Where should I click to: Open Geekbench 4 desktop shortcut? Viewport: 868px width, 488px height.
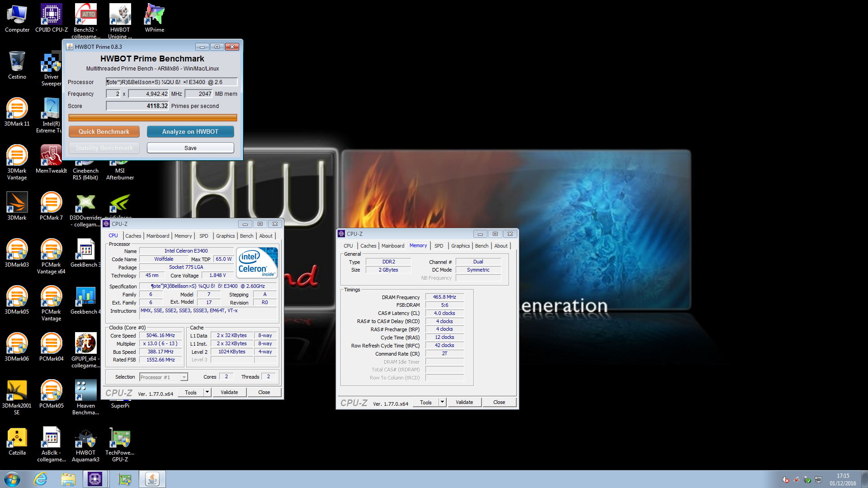click(86, 300)
